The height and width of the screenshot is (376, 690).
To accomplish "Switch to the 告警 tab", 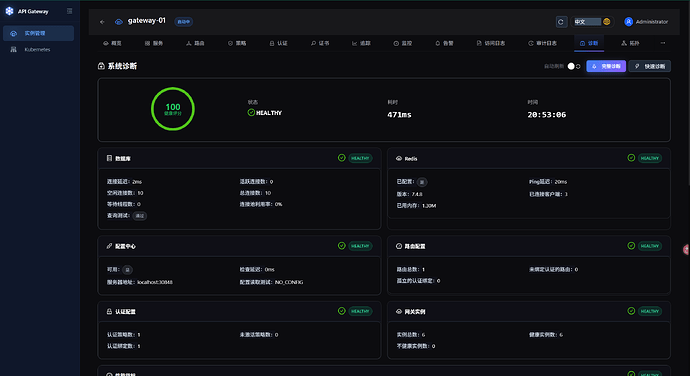I will click(x=444, y=43).
